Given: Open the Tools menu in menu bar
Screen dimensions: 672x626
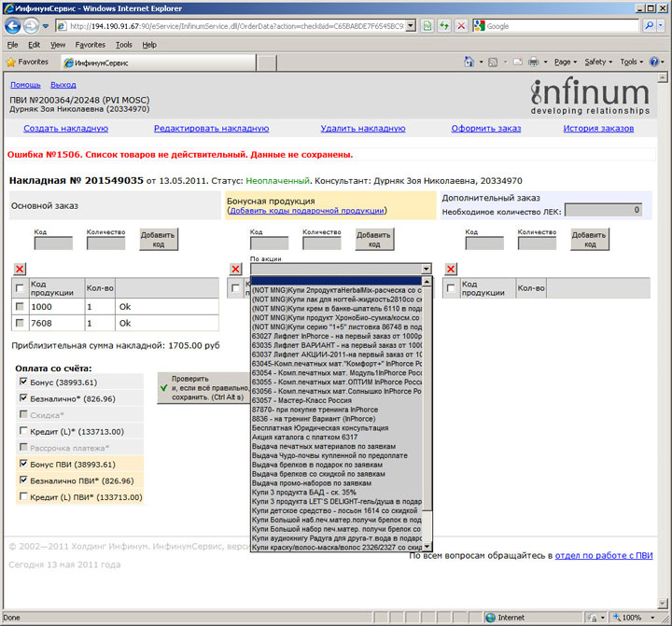Looking at the screenshot, I should [123, 45].
